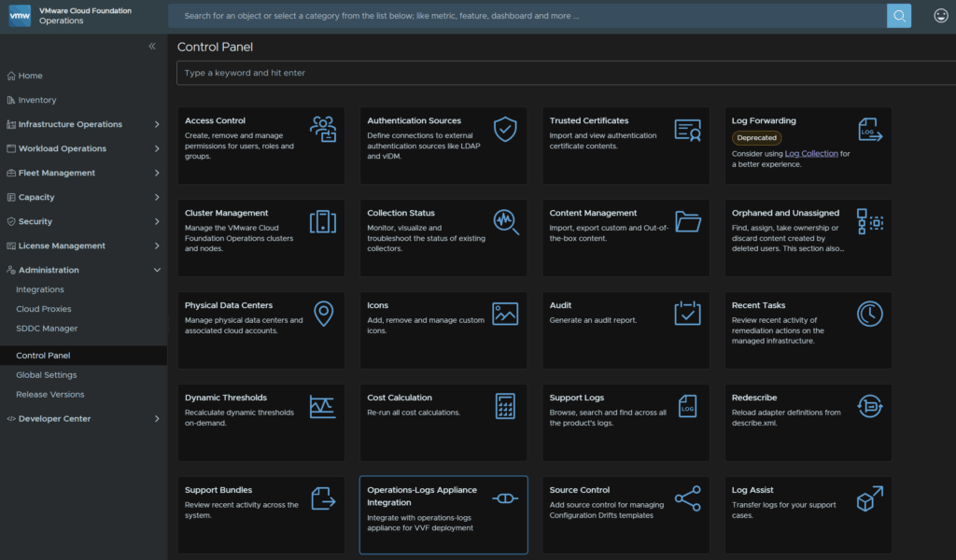Image resolution: width=956 pixels, height=560 pixels.
Task: Click the Fleet Management sidebar icon
Action: (11, 173)
